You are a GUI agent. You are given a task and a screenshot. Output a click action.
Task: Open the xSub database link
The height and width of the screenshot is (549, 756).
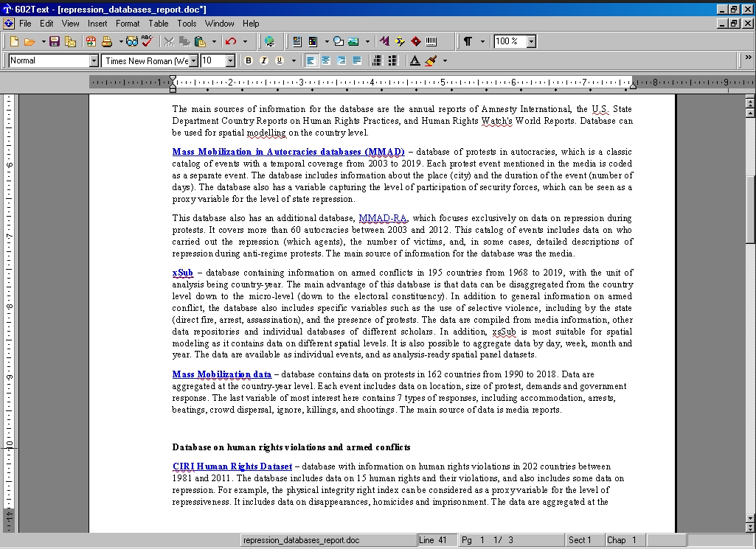(183, 273)
